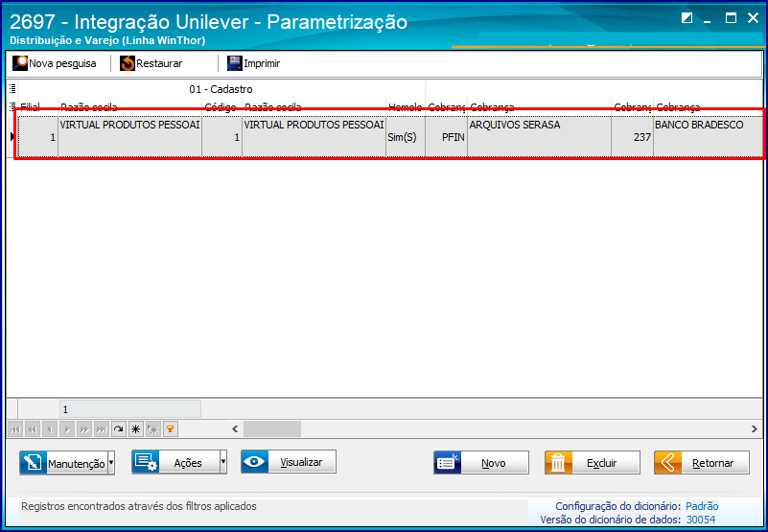Click the black asterisk bookmark icon
768x532 pixels.
tap(136, 429)
